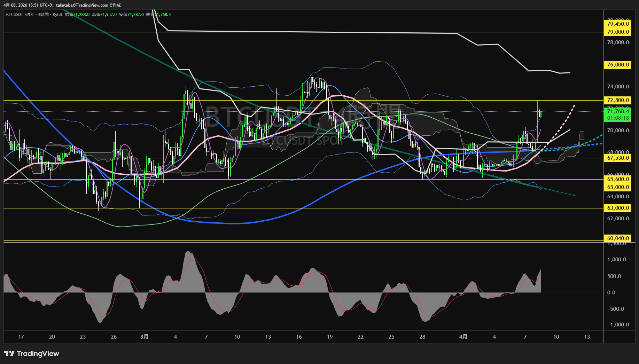Click the 65,600.0 price level label
Screen dimensions: 639x364
click(x=618, y=179)
